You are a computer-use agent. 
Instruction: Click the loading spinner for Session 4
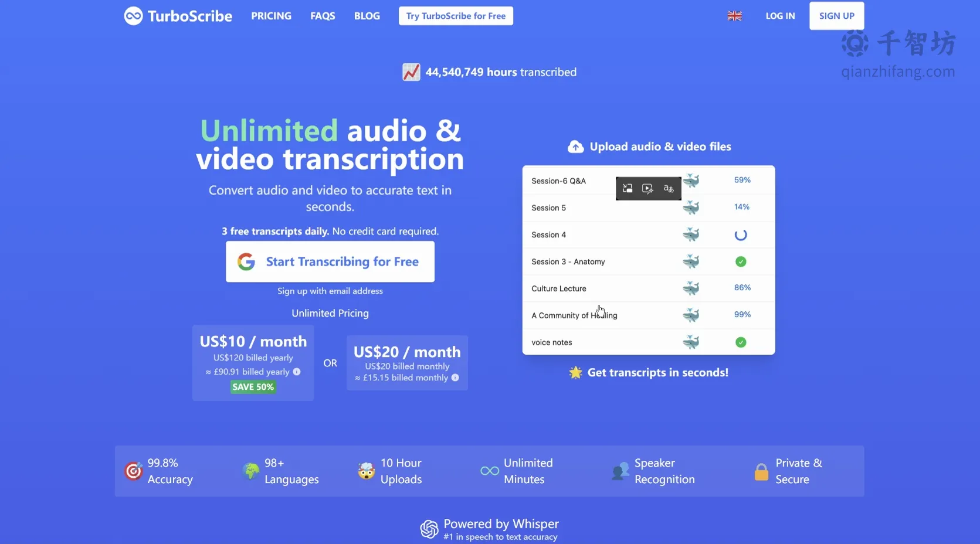click(741, 235)
